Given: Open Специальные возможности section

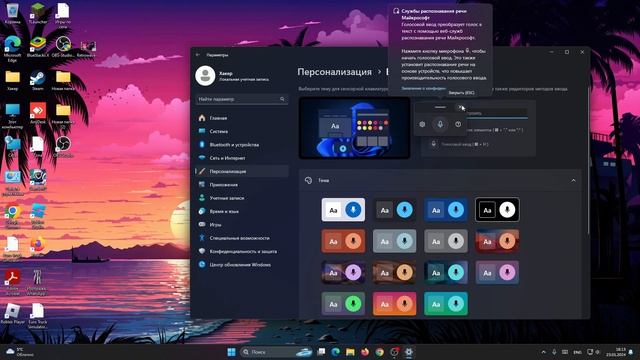Looking at the screenshot, I should point(242,238).
